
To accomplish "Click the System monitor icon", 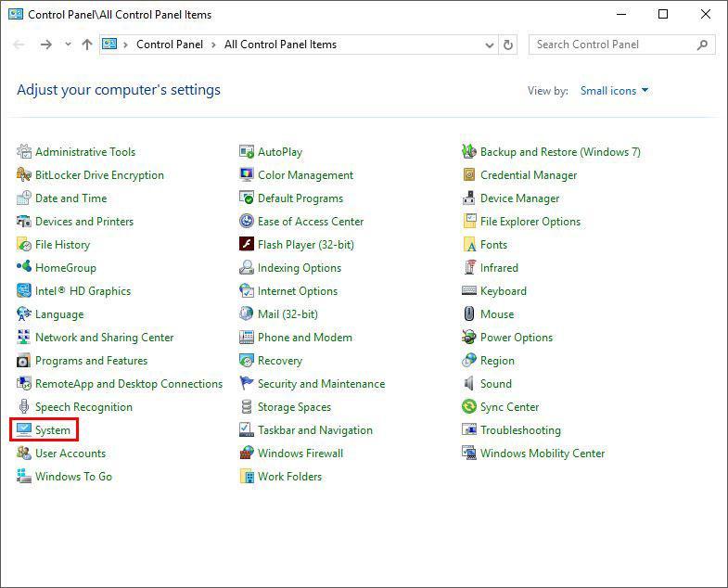I will pyautogui.click(x=24, y=430).
